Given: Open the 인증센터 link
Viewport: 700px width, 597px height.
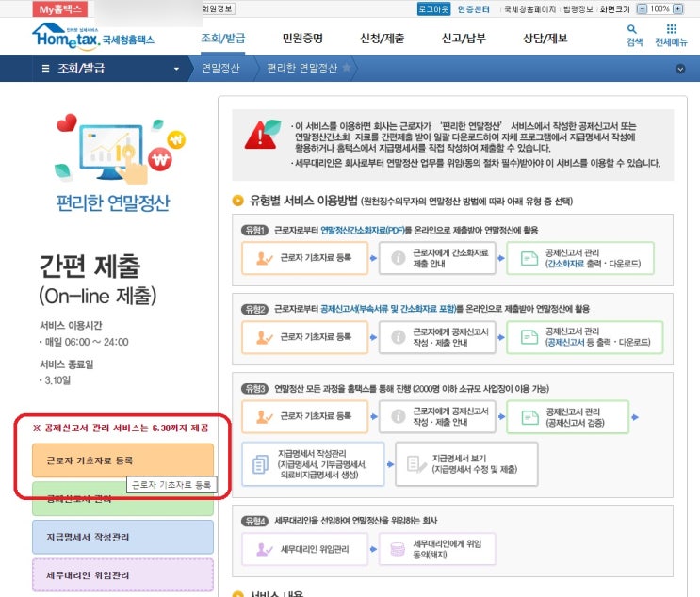Looking at the screenshot, I should 473,9.
